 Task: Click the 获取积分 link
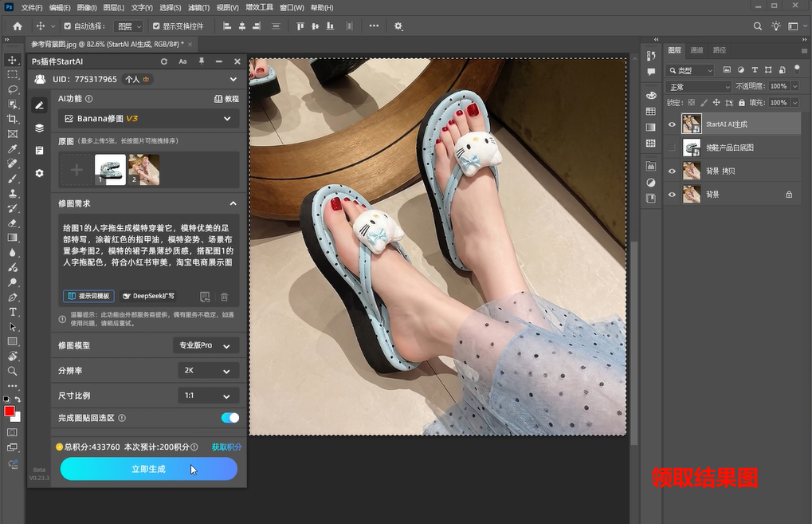tap(226, 447)
